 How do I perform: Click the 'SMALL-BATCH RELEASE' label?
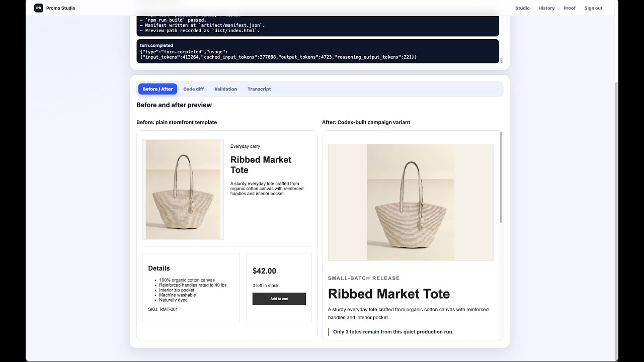364,278
